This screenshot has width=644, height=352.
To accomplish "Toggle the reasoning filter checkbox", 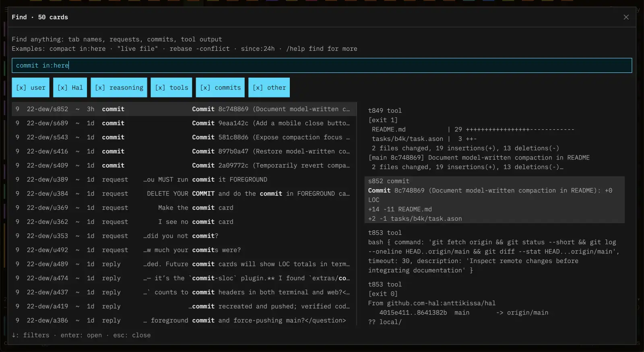I will 119,87.
